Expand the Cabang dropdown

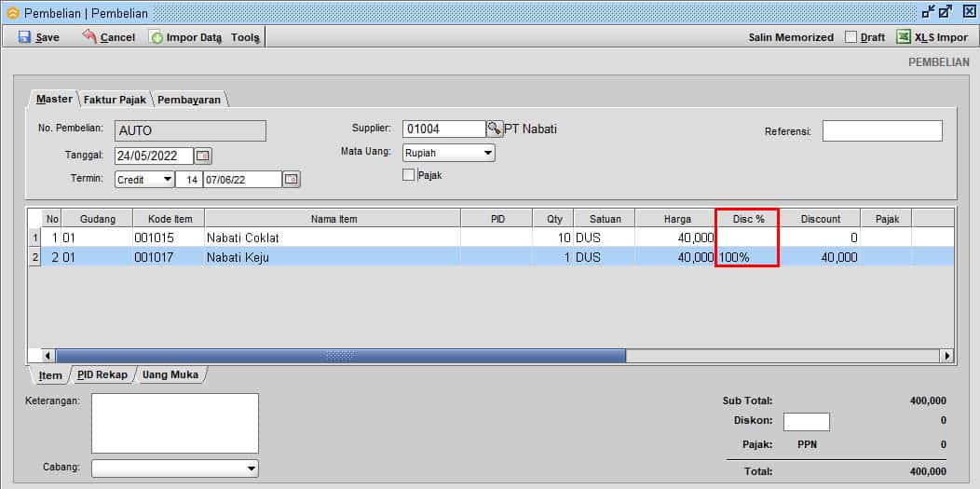click(x=251, y=468)
